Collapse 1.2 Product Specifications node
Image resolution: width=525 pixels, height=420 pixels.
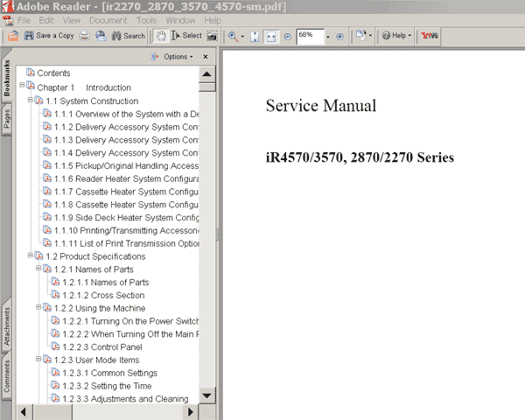click(x=30, y=255)
